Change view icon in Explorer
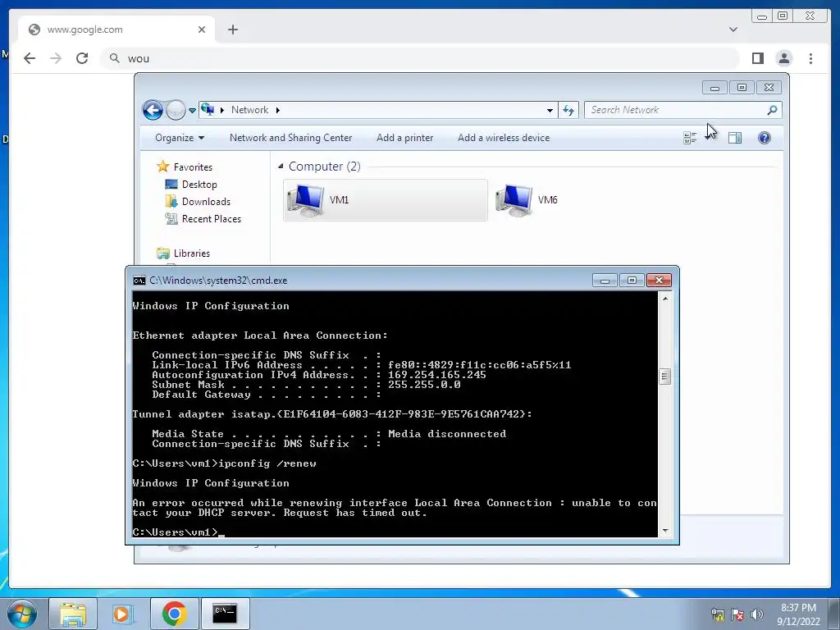Viewport: 840px width, 630px height. pos(690,138)
